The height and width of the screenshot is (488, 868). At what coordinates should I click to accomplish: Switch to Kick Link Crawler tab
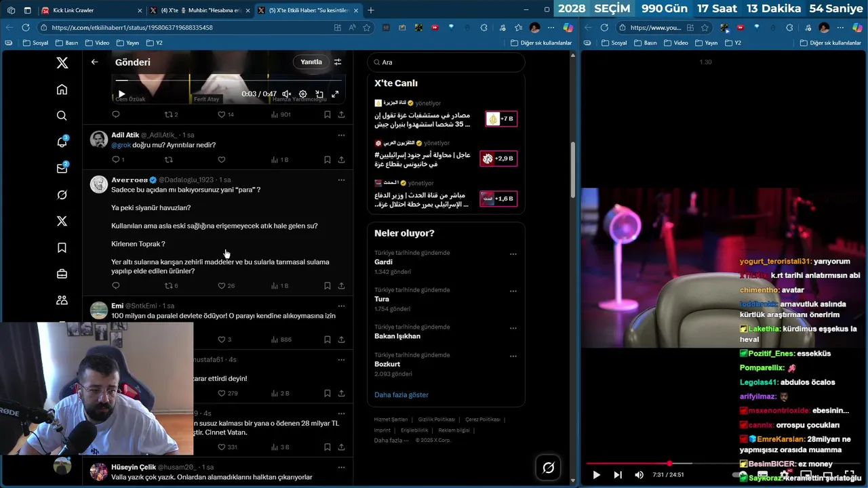(x=92, y=10)
